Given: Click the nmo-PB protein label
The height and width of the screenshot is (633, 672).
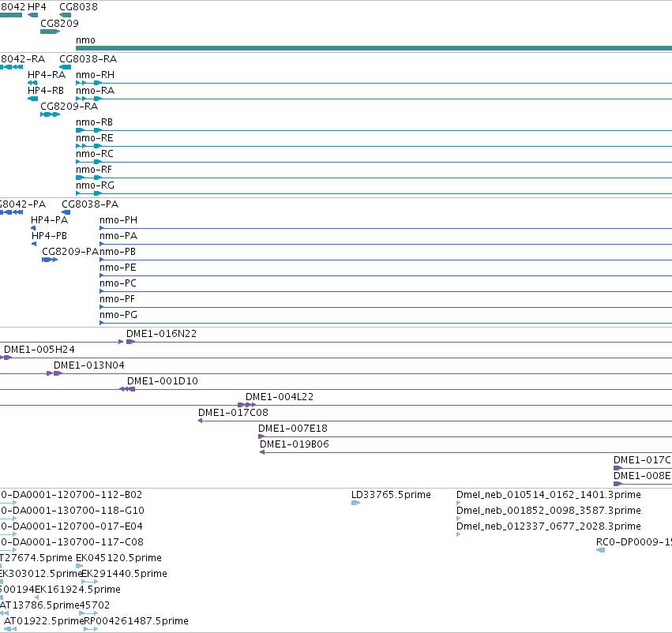Looking at the screenshot, I should pyautogui.click(x=118, y=252).
